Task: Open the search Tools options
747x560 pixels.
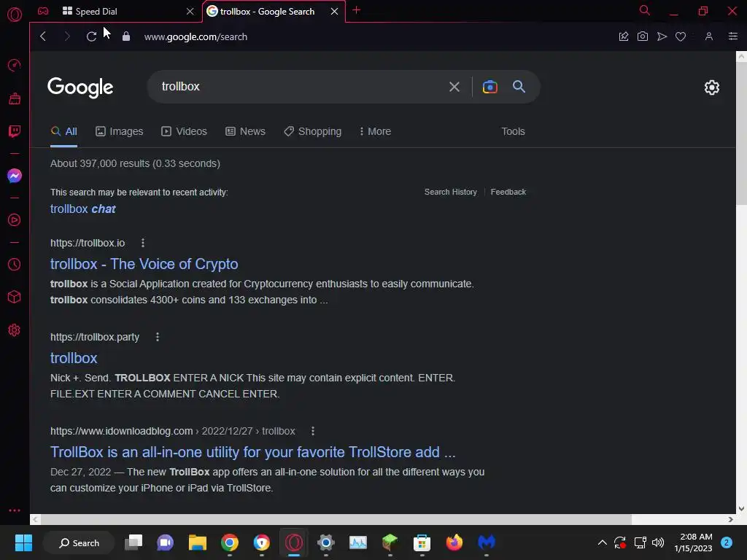Action: pos(513,131)
